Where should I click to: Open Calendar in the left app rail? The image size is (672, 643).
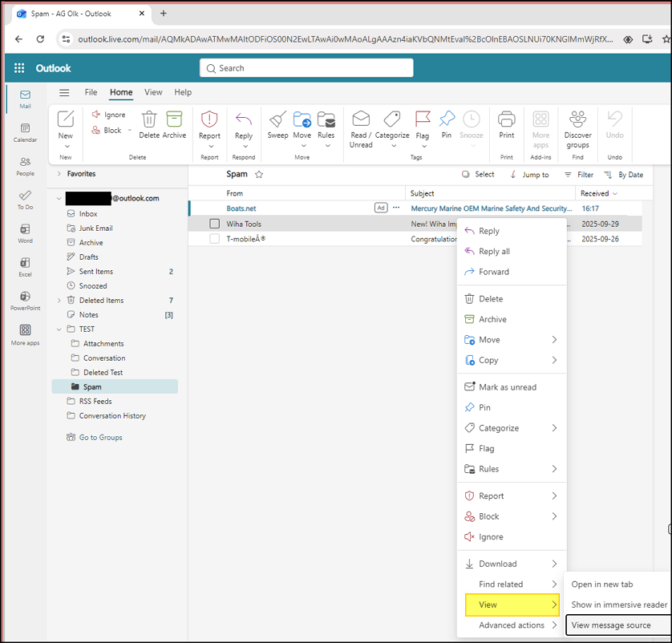click(26, 133)
